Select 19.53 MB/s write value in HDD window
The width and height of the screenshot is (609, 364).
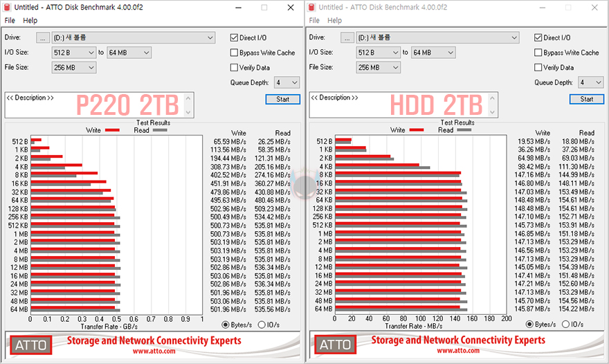[534, 141]
